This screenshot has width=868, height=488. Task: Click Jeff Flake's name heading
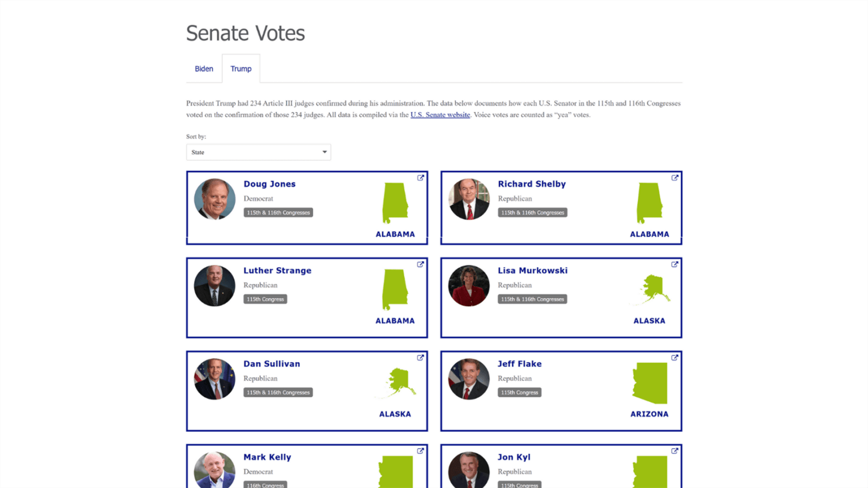pyautogui.click(x=520, y=364)
